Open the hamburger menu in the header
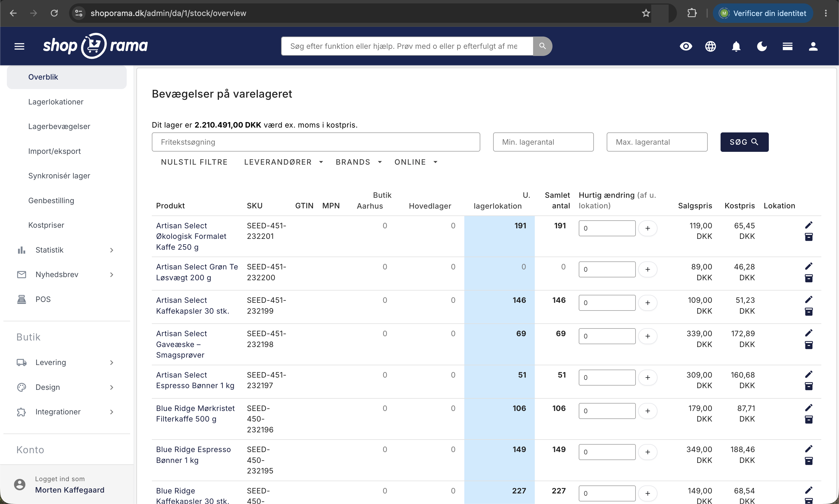This screenshot has height=504, width=839. pyautogui.click(x=19, y=46)
